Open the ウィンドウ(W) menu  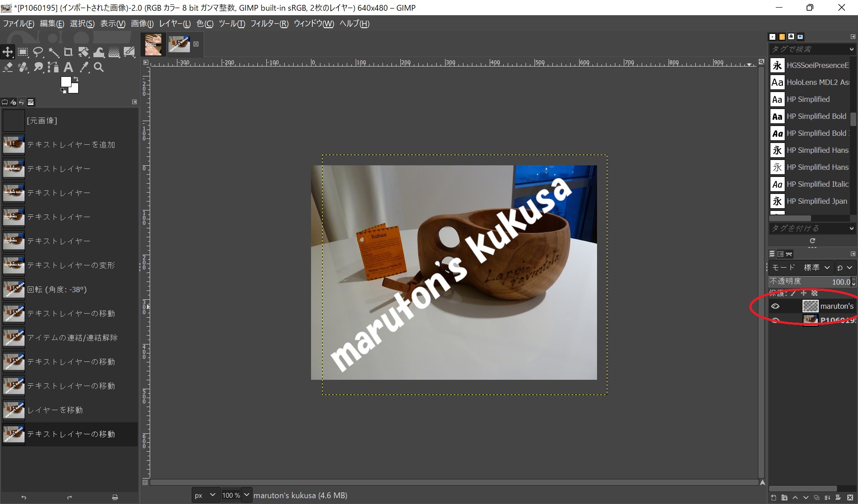pos(314,24)
